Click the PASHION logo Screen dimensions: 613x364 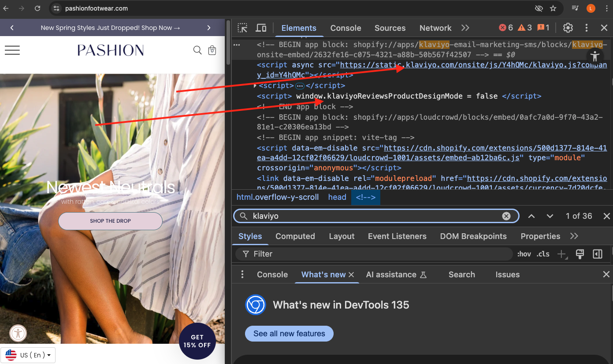(x=111, y=50)
